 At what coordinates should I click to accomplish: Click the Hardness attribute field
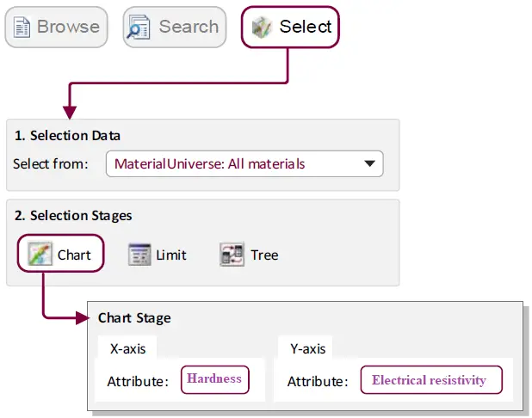pyautogui.click(x=214, y=379)
